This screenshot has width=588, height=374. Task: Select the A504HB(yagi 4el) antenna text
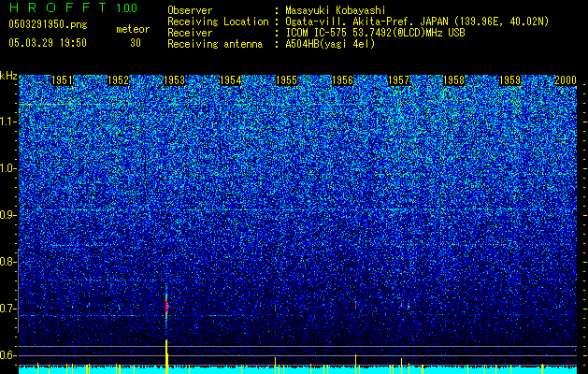(x=330, y=44)
